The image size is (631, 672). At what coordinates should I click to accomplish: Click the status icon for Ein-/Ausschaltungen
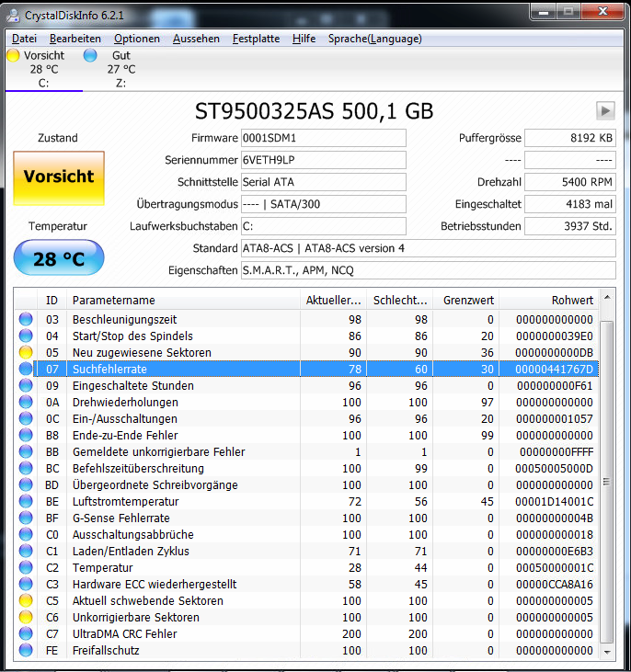click(26, 418)
